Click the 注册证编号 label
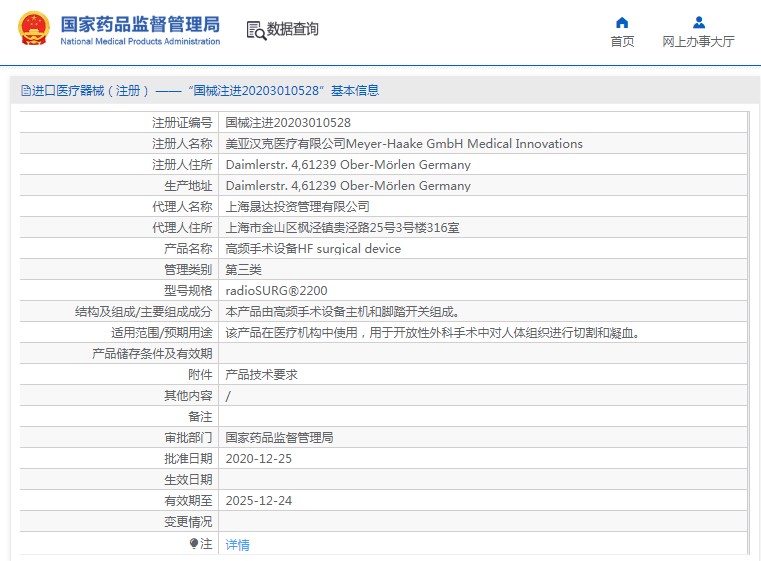Image resolution: width=761 pixels, height=561 pixels. coord(182,122)
